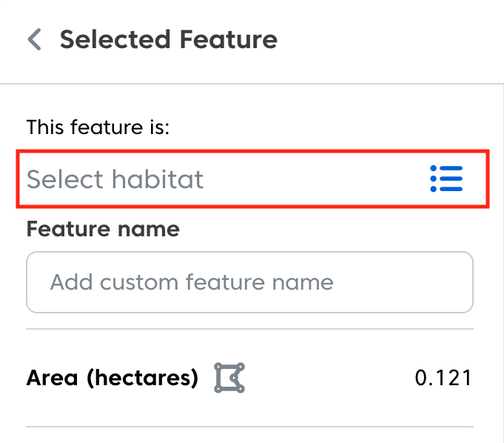Click the 'Area (hectares)' label

coord(112,379)
